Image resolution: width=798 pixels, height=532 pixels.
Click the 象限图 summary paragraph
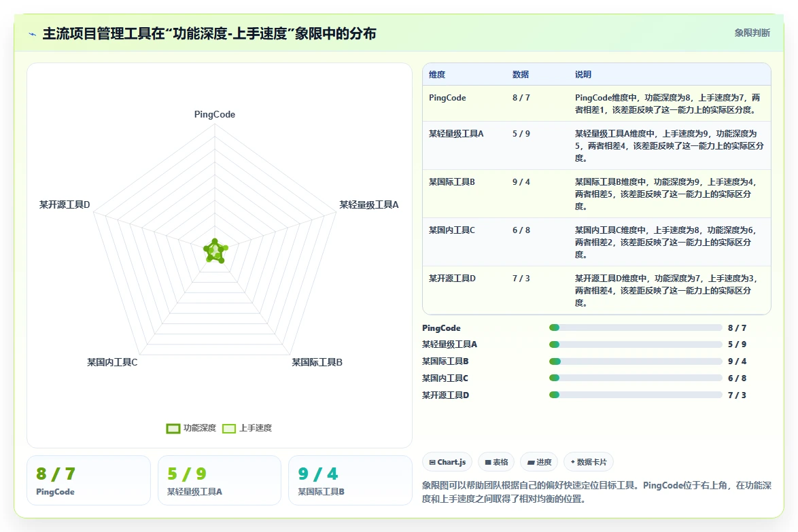[597, 493]
